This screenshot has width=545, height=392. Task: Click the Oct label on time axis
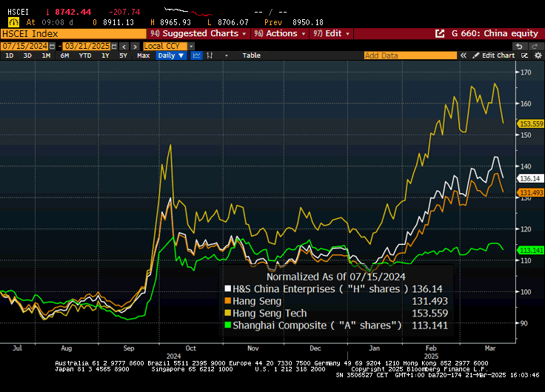point(190,348)
